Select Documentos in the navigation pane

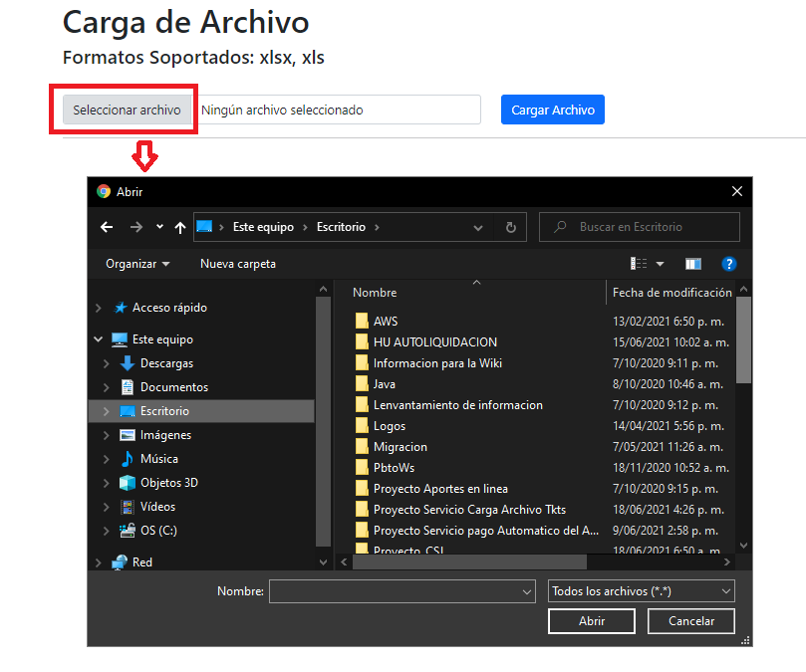(x=173, y=387)
